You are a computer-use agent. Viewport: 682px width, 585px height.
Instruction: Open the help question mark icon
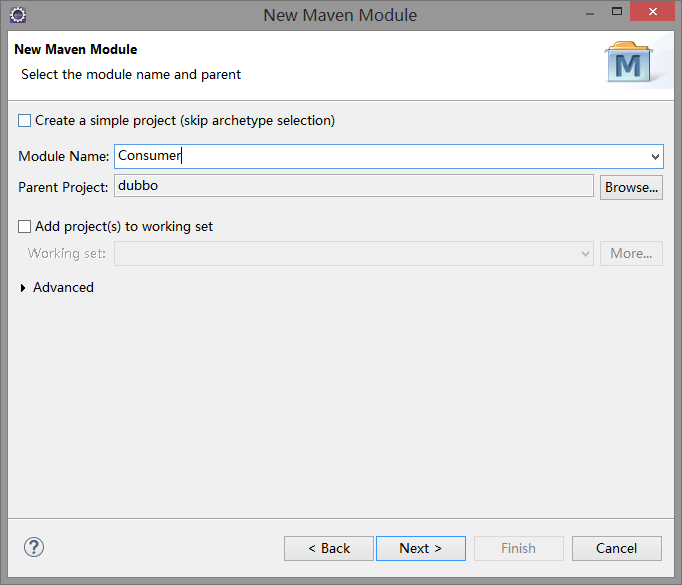[x=34, y=547]
